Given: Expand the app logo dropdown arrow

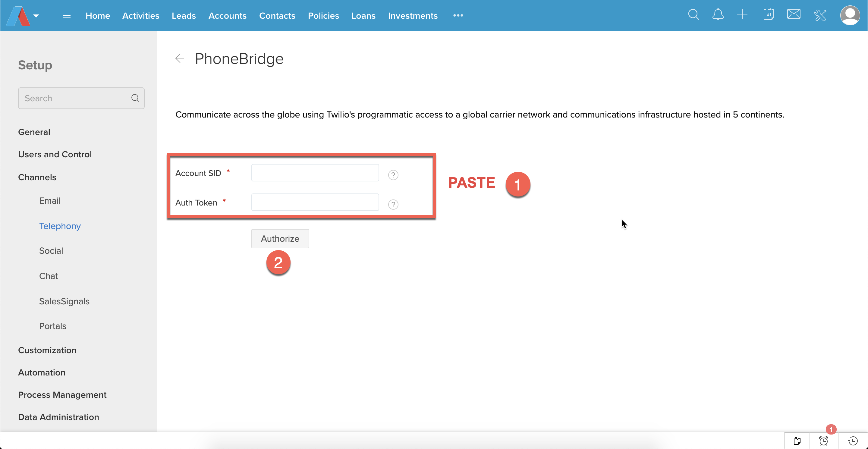Looking at the screenshot, I should click(36, 16).
